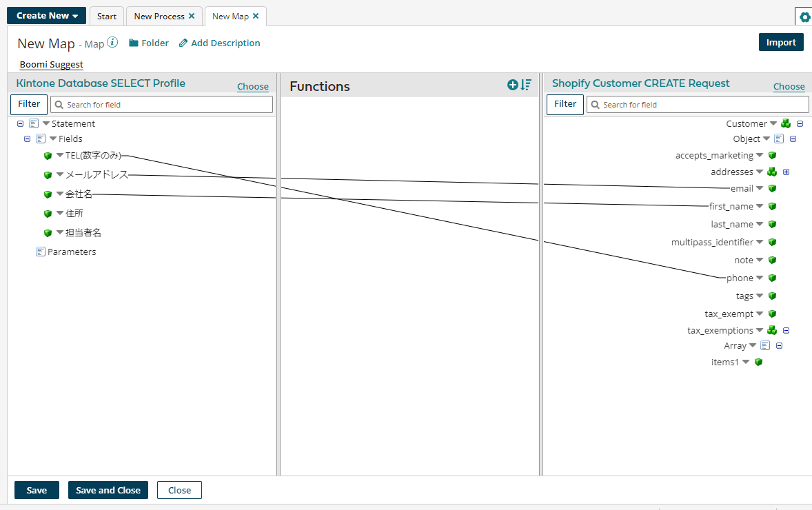Open dropdown arrow next to phone
The width and height of the screenshot is (812, 510).
coord(760,278)
